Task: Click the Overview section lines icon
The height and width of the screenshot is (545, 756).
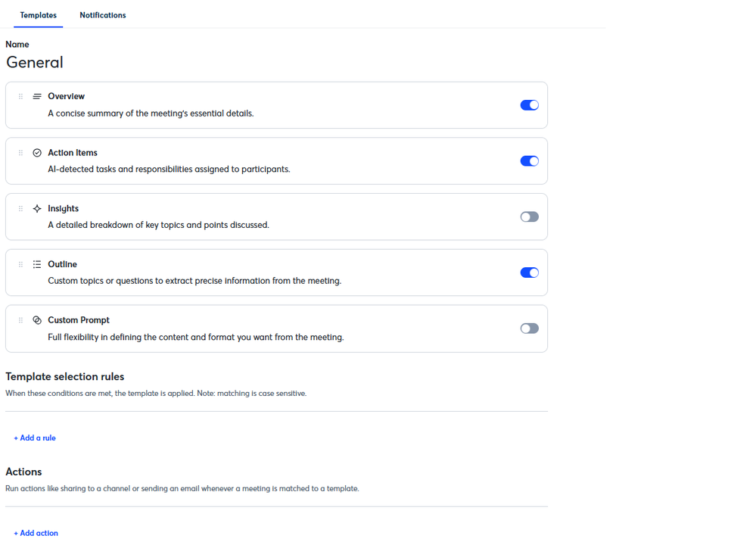Action: click(x=37, y=97)
